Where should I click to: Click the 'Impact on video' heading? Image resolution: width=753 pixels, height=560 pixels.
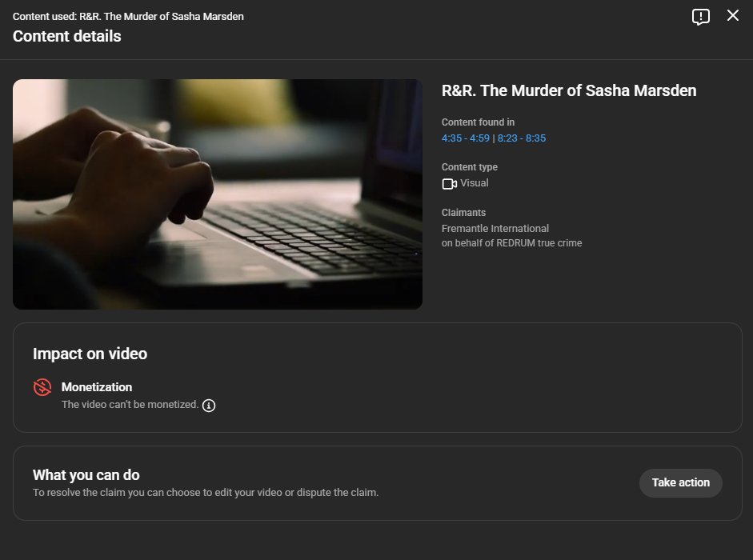(x=90, y=354)
